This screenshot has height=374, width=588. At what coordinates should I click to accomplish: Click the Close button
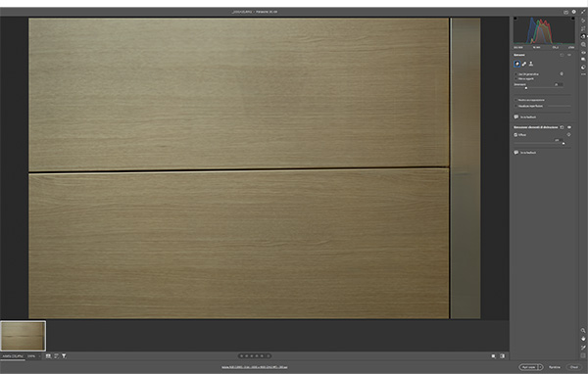pyautogui.click(x=574, y=367)
